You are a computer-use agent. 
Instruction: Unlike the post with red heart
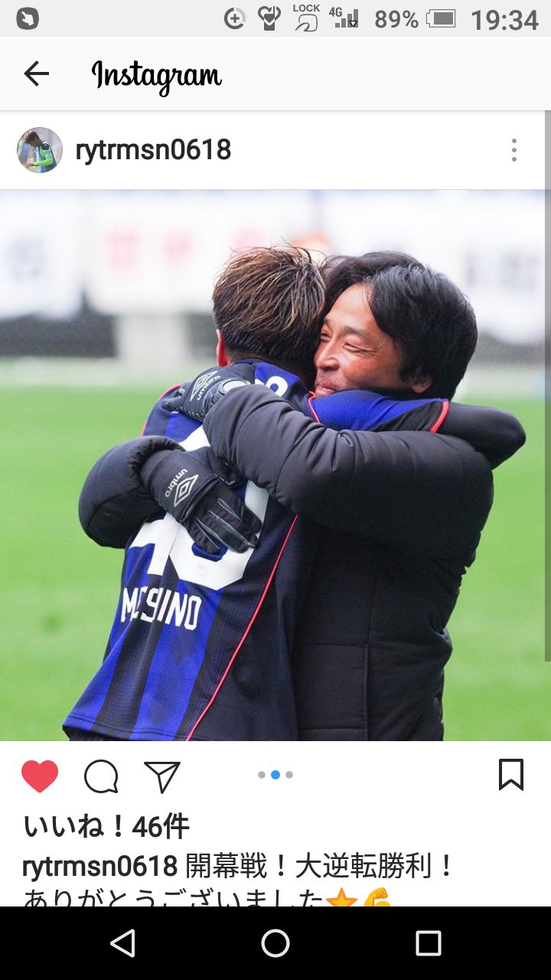click(40, 776)
